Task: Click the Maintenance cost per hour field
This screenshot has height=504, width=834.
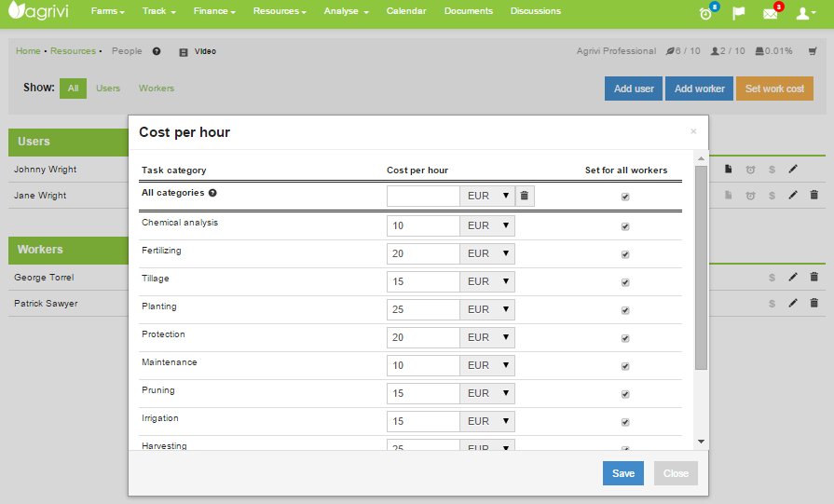Action: tap(423, 365)
